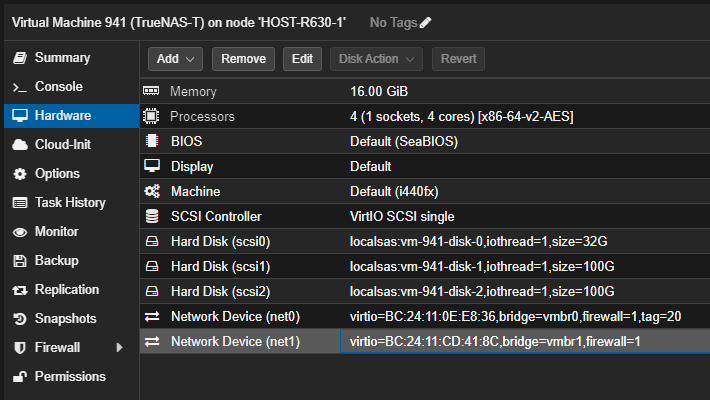
Task: Click the Remove button
Action: point(243,59)
